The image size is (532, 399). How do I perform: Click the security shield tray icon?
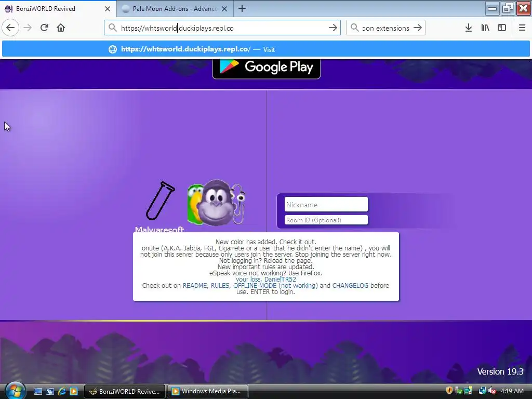(x=449, y=391)
